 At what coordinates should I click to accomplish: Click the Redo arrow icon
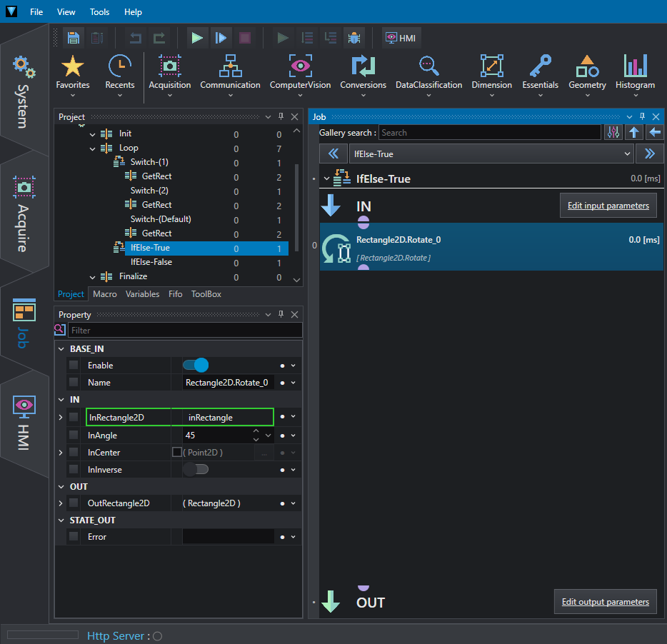click(159, 38)
